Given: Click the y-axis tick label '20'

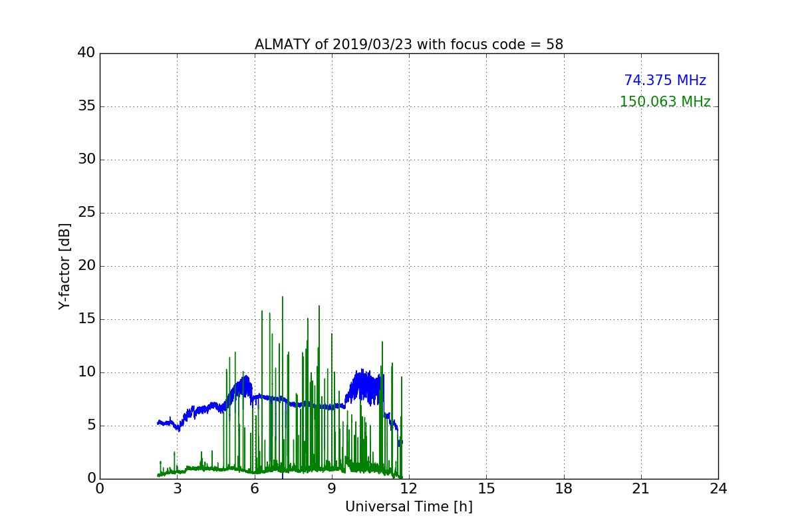Looking at the screenshot, I should (x=86, y=266).
